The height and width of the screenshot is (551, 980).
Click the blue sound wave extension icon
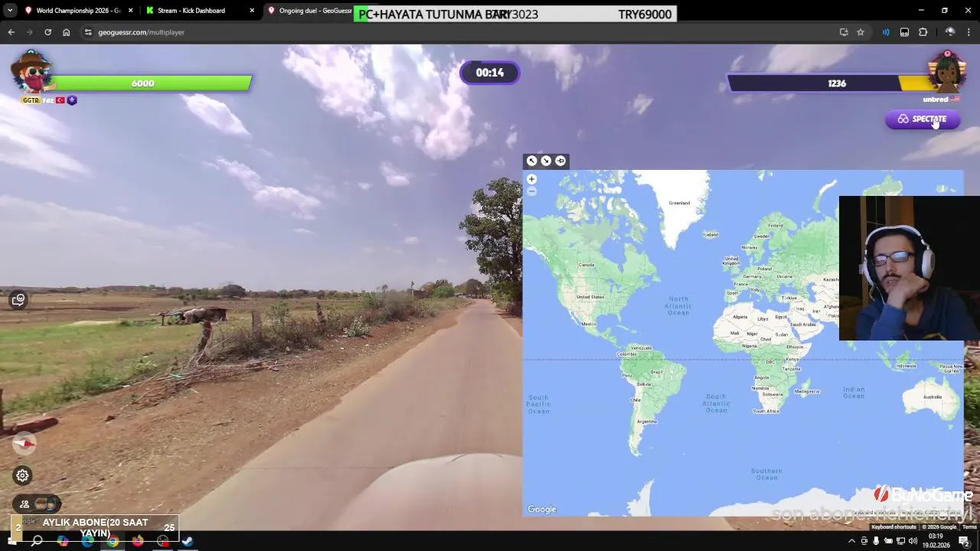coord(886,32)
